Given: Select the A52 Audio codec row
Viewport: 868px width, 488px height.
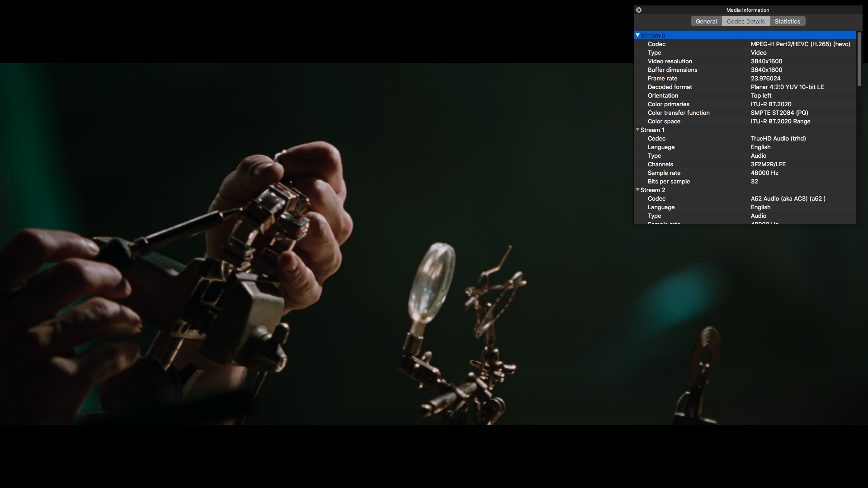Looking at the screenshot, I should (656, 198).
